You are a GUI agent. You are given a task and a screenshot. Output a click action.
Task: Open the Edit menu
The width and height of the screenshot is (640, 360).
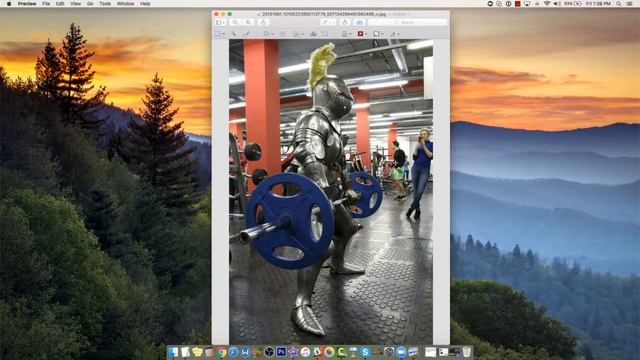coord(60,4)
